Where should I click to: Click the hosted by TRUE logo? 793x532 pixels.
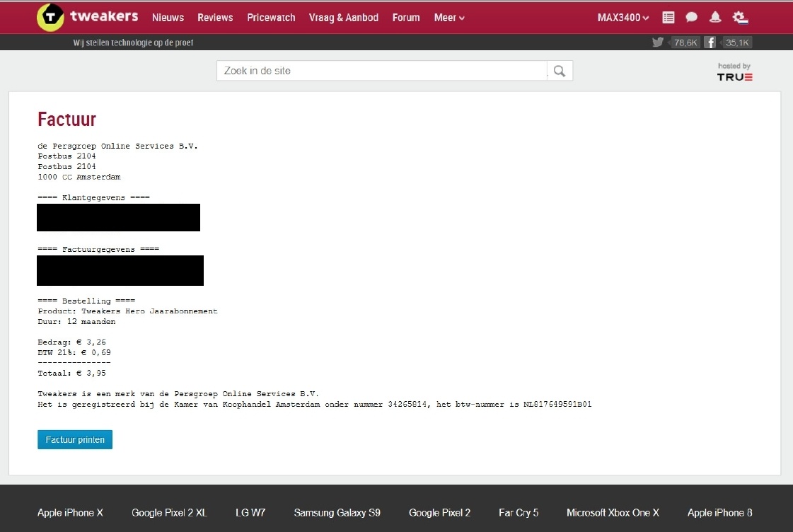click(x=734, y=72)
